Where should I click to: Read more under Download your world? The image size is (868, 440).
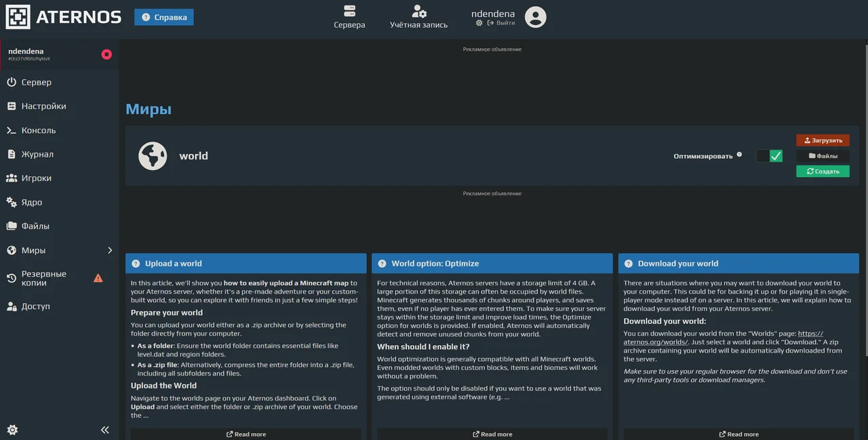738,434
